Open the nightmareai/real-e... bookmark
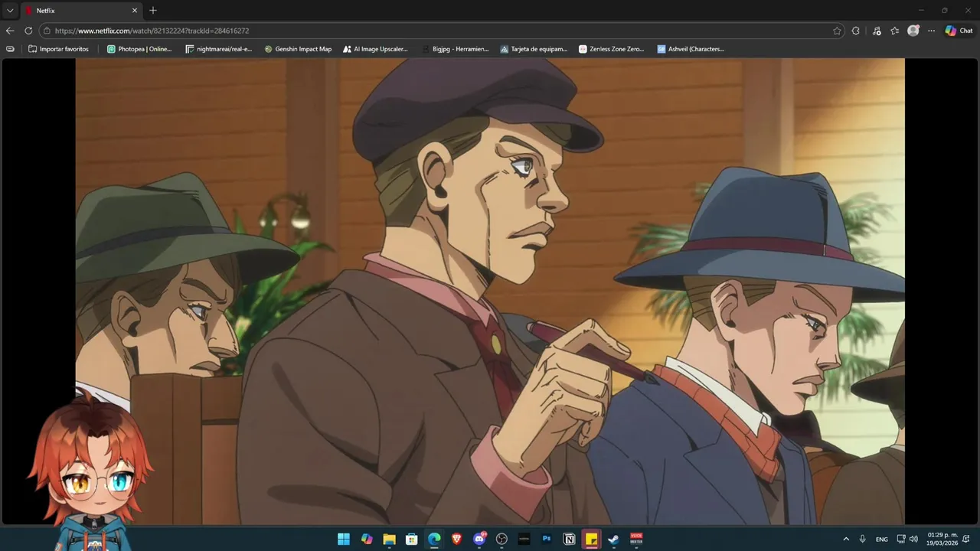980x551 pixels. pos(219,49)
